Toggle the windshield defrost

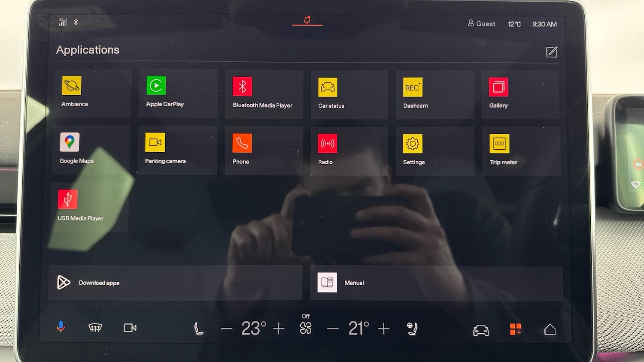point(95,328)
